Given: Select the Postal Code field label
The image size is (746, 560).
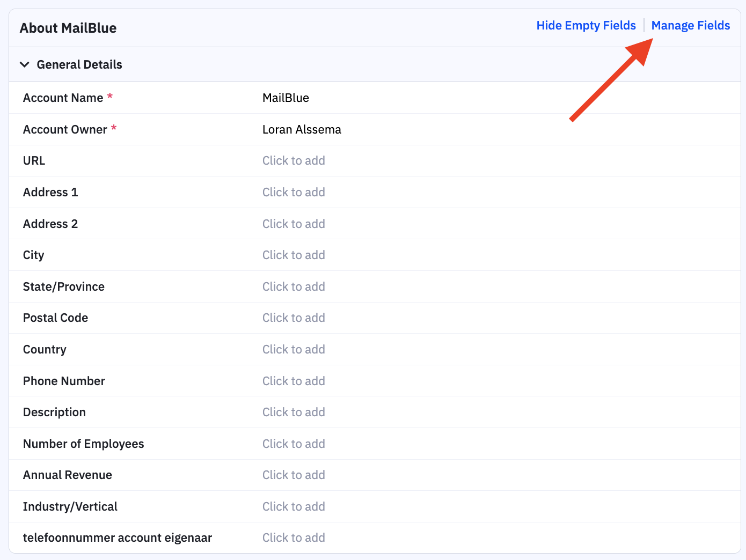Looking at the screenshot, I should (55, 318).
